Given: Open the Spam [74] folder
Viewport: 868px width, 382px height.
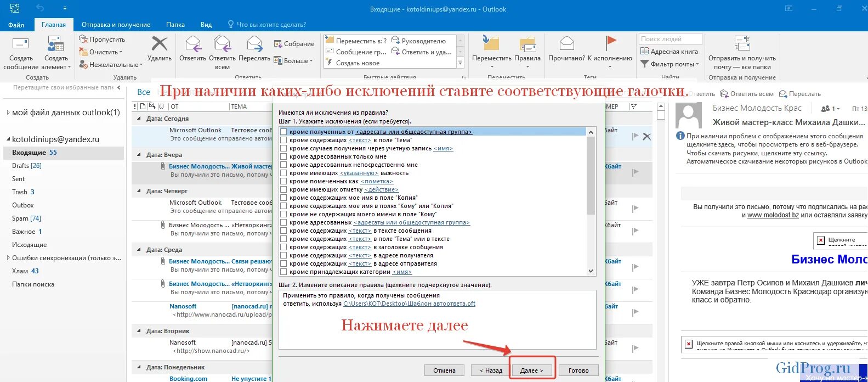Looking at the screenshot, I should point(27,218).
